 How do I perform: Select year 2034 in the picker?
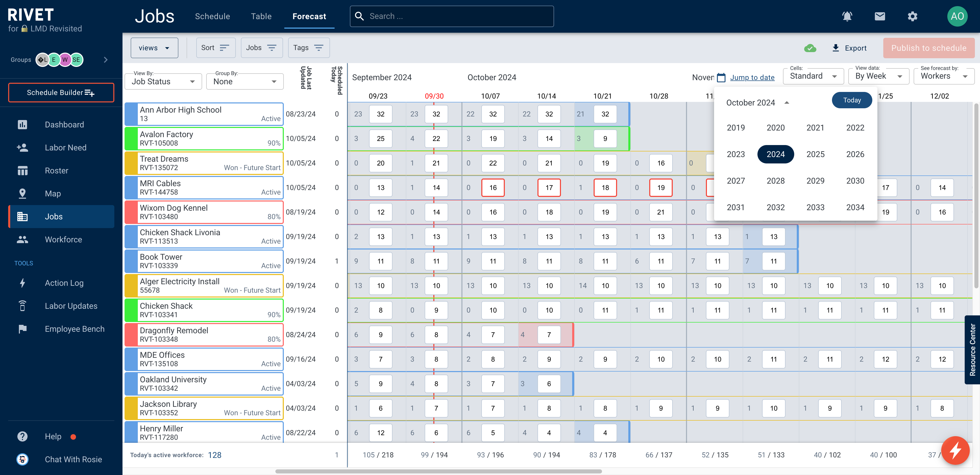click(x=855, y=207)
